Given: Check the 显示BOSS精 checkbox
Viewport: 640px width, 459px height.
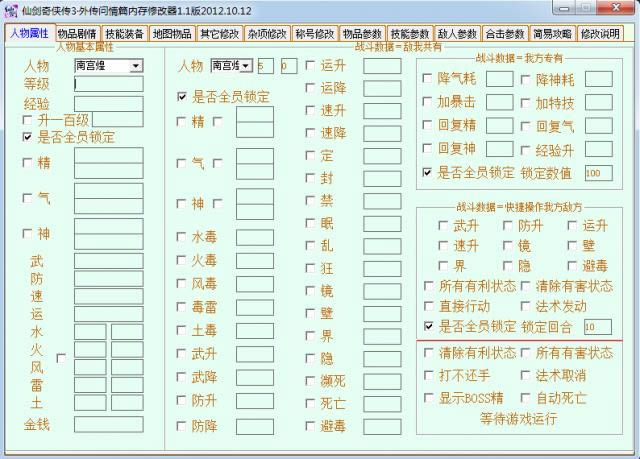Looking at the screenshot, I should pyautogui.click(x=429, y=397).
